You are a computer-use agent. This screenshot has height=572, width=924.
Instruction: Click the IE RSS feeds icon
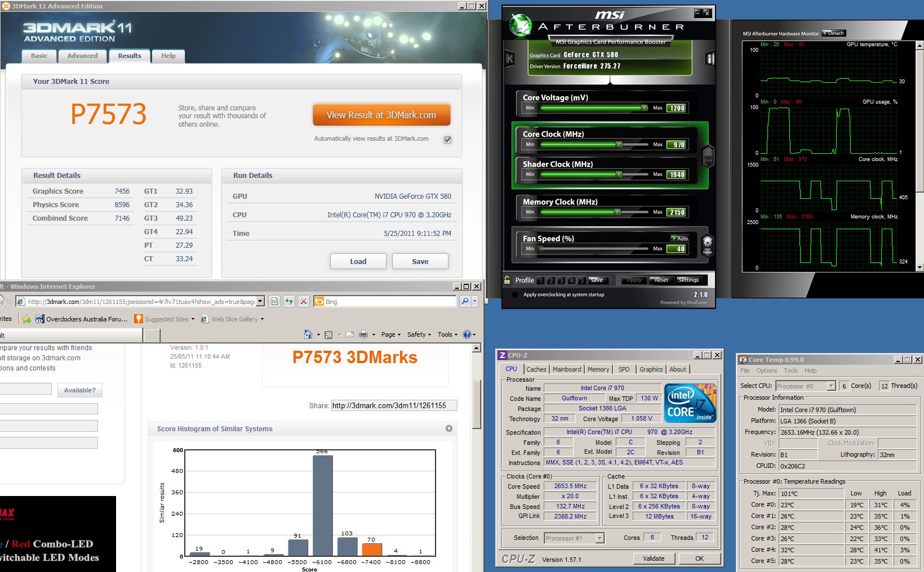pyautogui.click(x=328, y=334)
